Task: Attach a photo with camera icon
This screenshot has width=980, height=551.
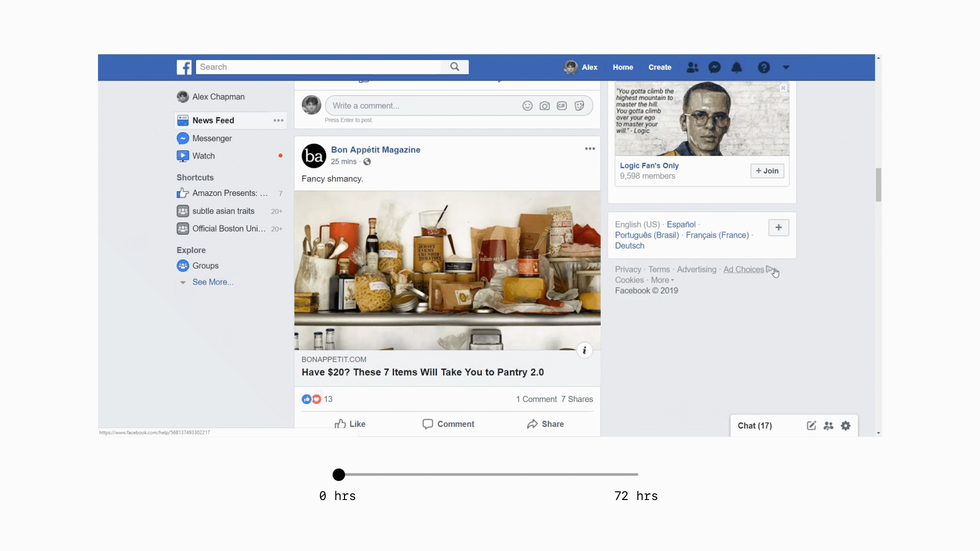Action: pos(545,106)
